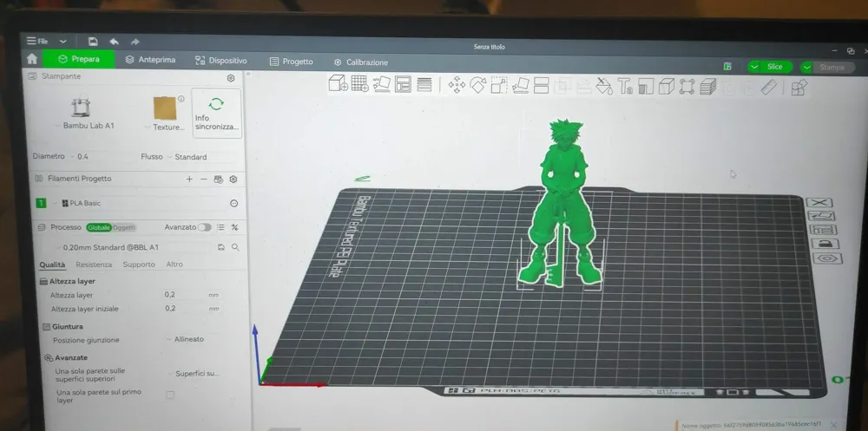The height and width of the screenshot is (431, 868).
Task: Switch to the Anteprima tab
Action: click(x=150, y=60)
